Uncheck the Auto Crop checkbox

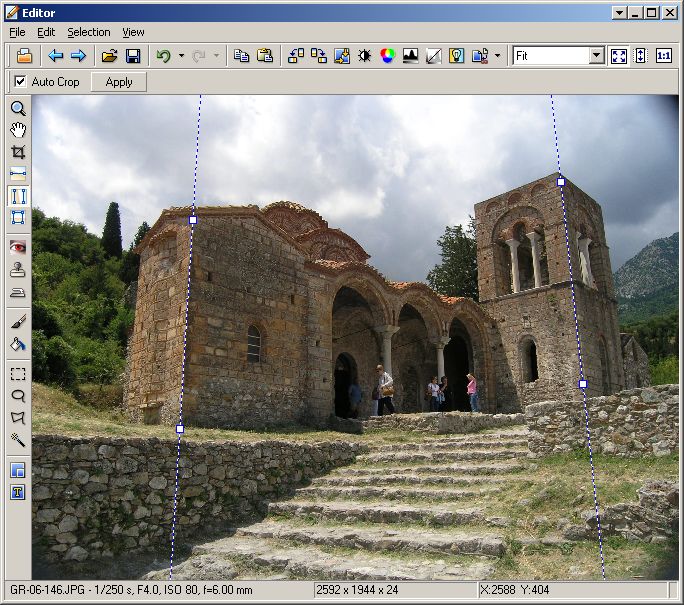21,82
